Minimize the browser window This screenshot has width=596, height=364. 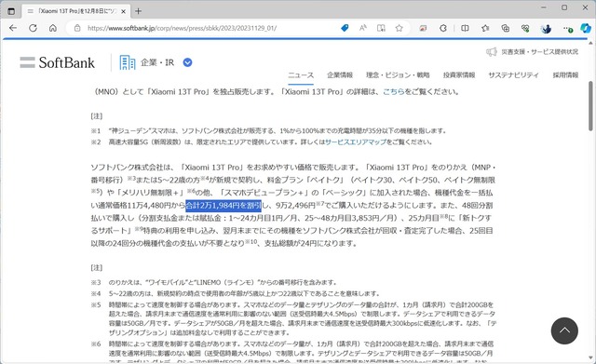[544, 7]
